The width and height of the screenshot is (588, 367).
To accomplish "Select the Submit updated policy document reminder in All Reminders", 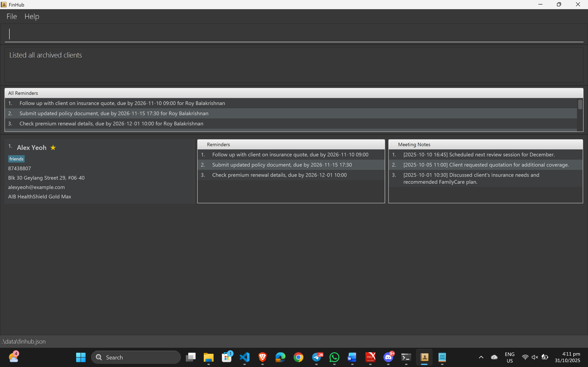I will tap(114, 113).
